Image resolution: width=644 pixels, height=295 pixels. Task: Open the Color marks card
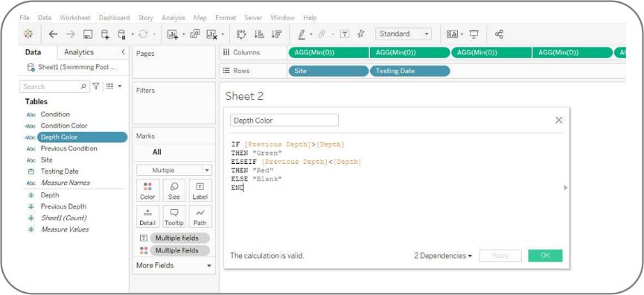point(147,191)
